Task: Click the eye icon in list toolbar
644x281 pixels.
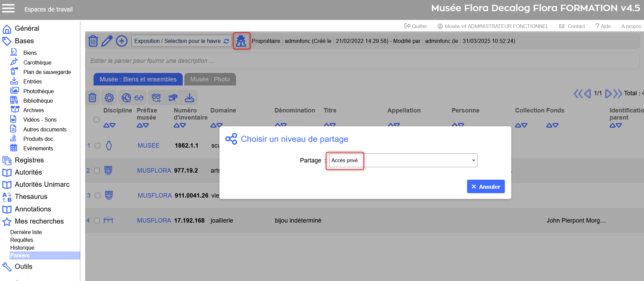Action: tap(173, 98)
